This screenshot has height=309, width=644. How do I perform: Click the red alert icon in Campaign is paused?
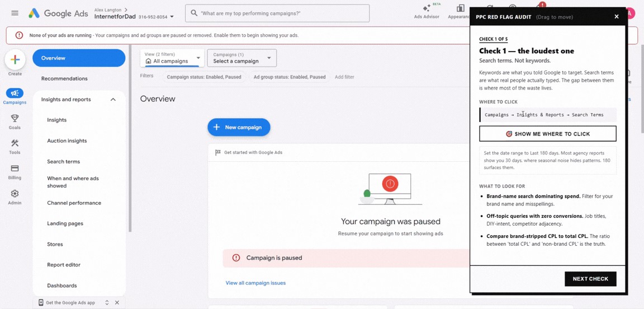coord(236,258)
